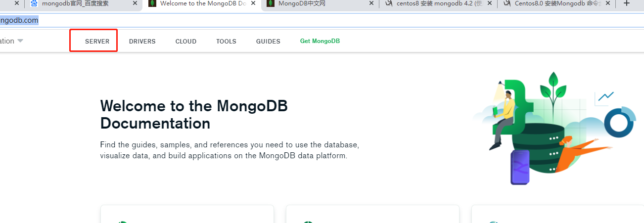Open the DRIVERS menu item

[142, 42]
